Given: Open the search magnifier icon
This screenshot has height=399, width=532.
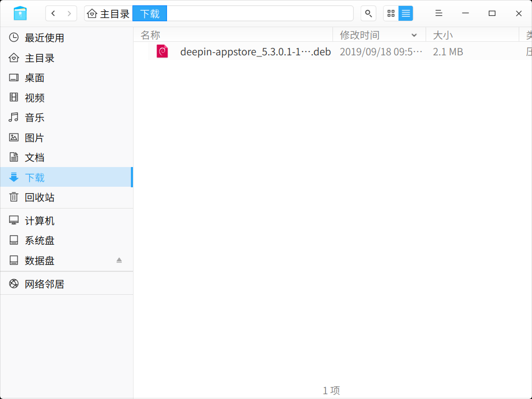Looking at the screenshot, I should (368, 13).
